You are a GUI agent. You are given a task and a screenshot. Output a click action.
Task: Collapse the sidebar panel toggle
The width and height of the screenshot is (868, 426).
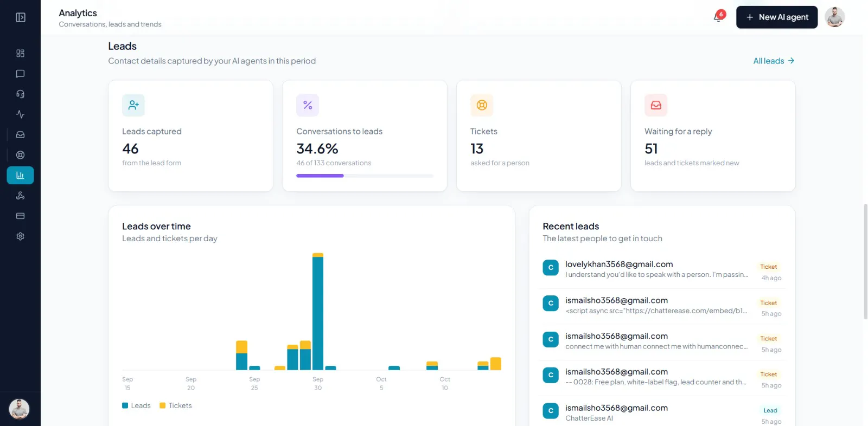point(21,17)
